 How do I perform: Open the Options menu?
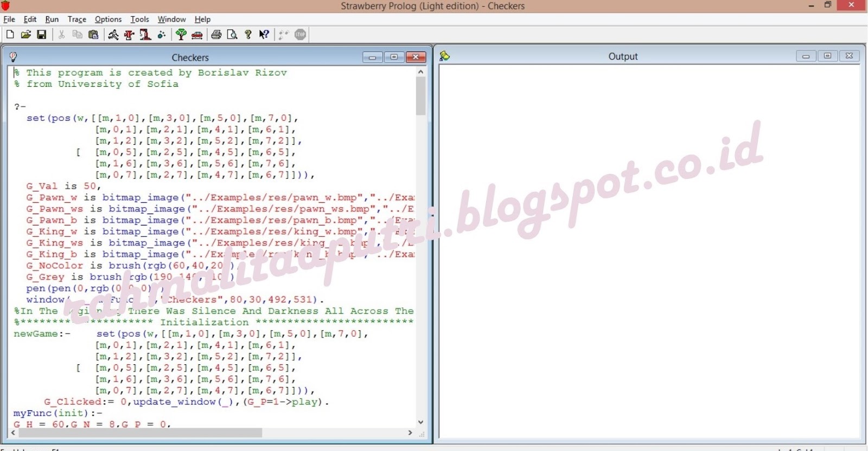coord(108,20)
